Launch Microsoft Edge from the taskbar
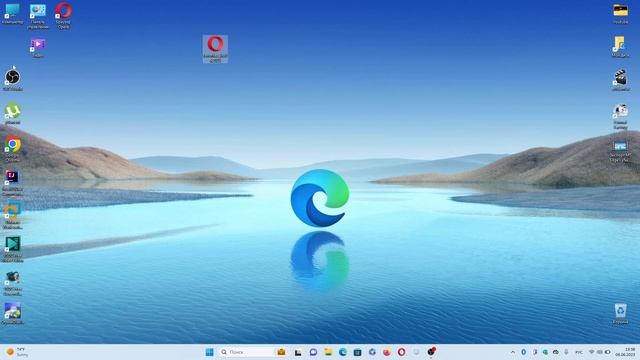 (x=343, y=352)
